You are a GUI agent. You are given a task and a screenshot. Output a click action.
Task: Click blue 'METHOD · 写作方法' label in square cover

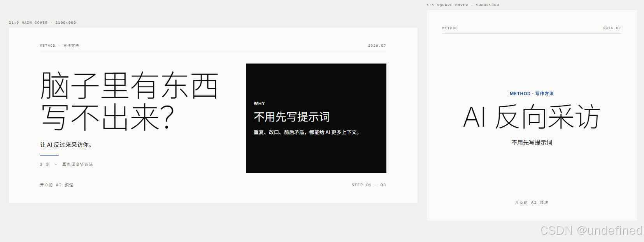[x=532, y=94]
